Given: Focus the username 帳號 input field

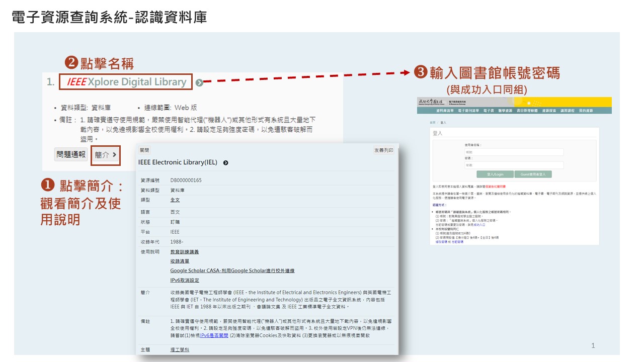Looking at the screenshot, I should (x=514, y=152).
